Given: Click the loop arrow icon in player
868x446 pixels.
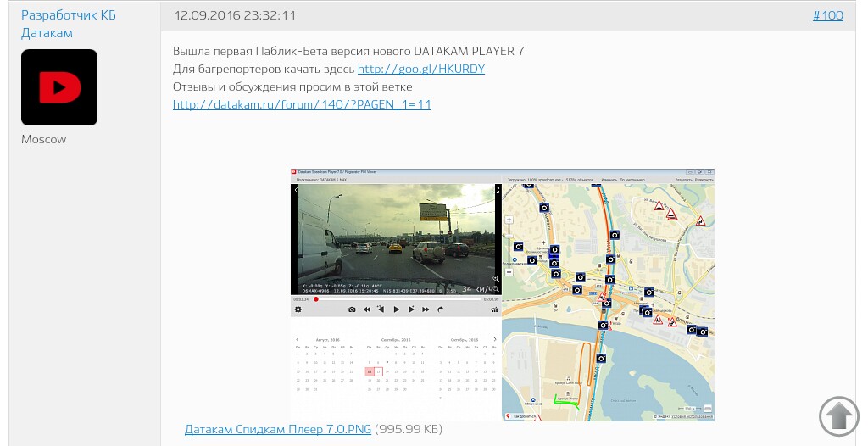Looking at the screenshot, I should [x=441, y=309].
